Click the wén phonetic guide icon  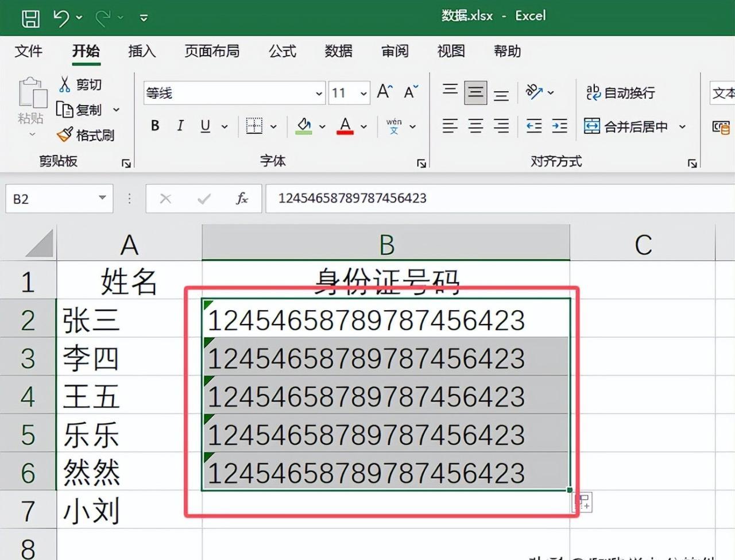(394, 126)
